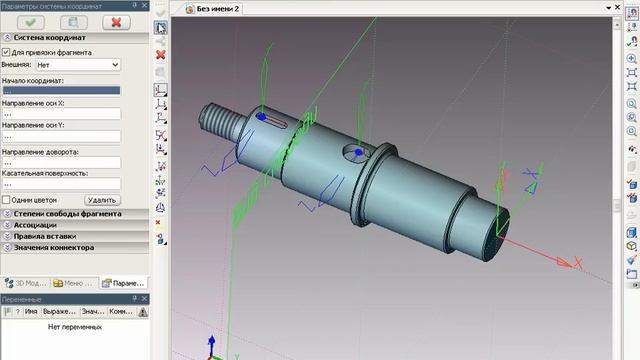Switch to the Параме... tab
Viewport: 640px width, 360px height.
123,283
